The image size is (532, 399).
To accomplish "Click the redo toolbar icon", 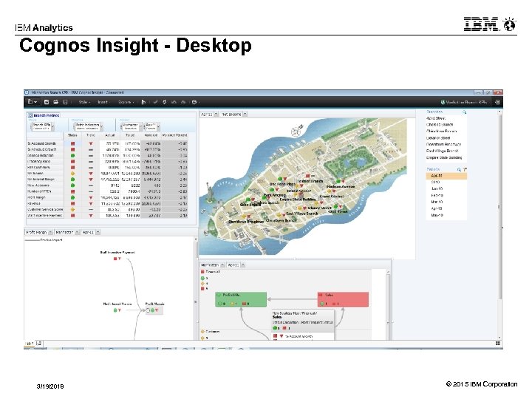I will tap(183, 102).
